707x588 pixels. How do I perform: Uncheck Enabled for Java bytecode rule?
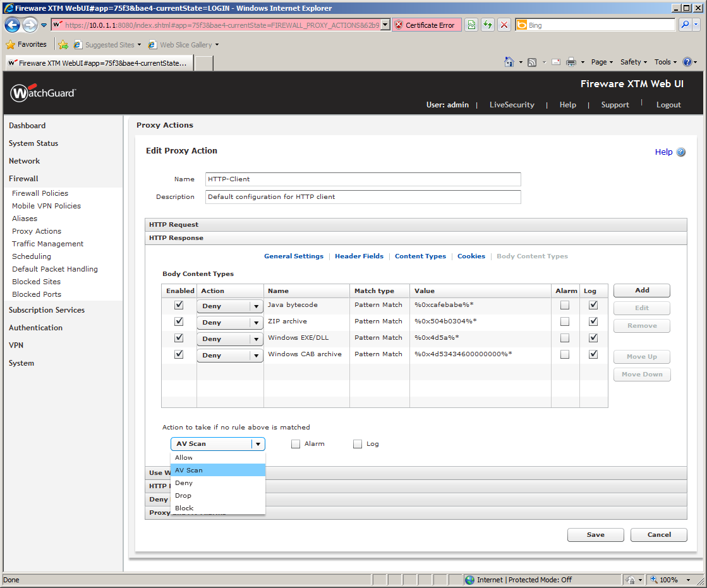coord(179,305)
